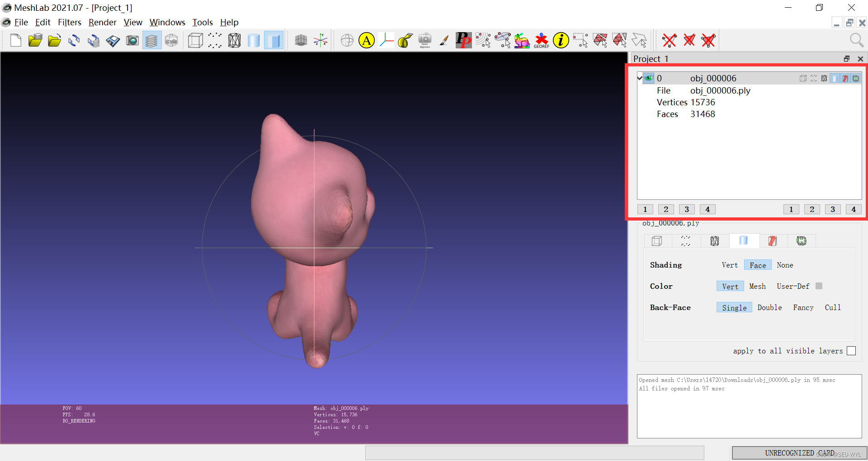This screenshot has width=868, height=461.
Task: Set Back-Face to Double
Action: pyautogui.click(x=769, y=308)
